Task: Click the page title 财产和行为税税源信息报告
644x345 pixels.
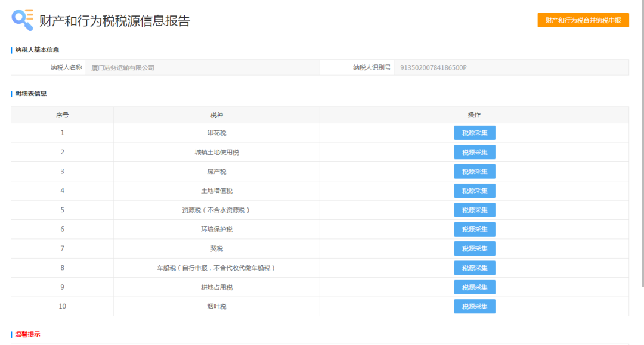Action: (x=114, y=20)
